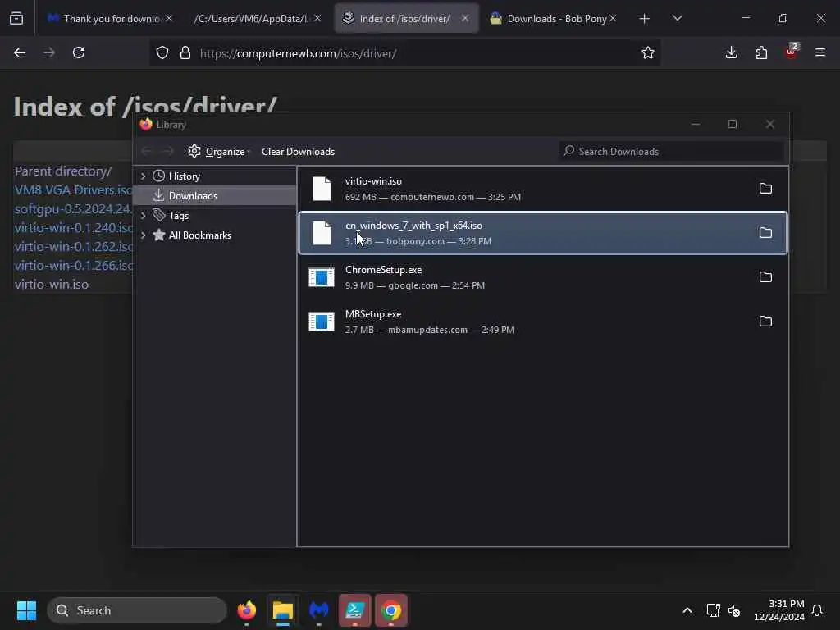840x630 pixels.
Task: Open the clock showing 3:31 PM
Action: pyautogui.click(x=779, y=610)
